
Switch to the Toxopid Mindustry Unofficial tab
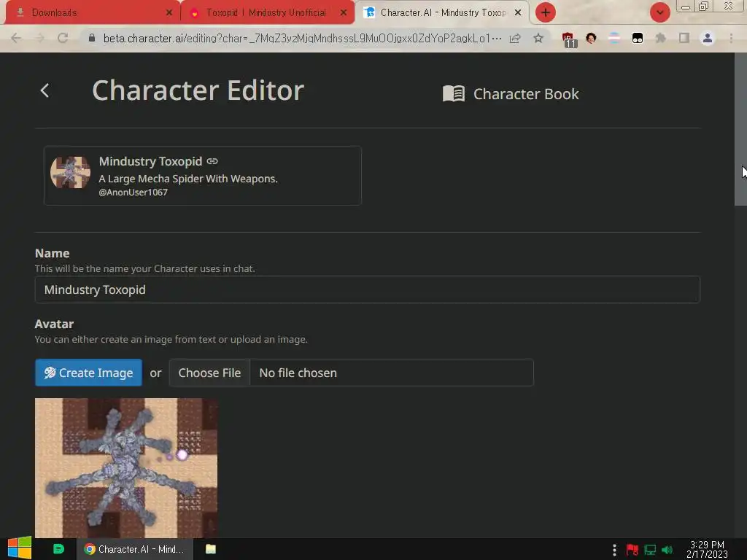click(x=267, y=13)
